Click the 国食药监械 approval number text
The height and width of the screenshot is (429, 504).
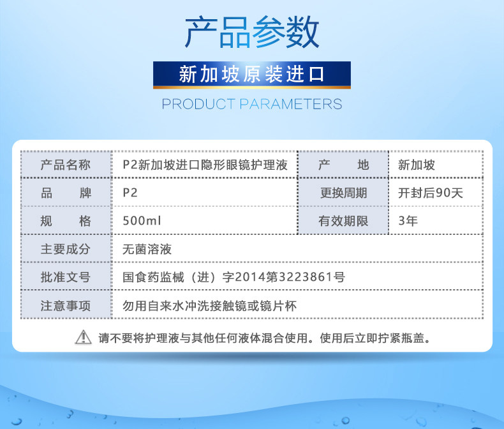click(x=234, y=277)
